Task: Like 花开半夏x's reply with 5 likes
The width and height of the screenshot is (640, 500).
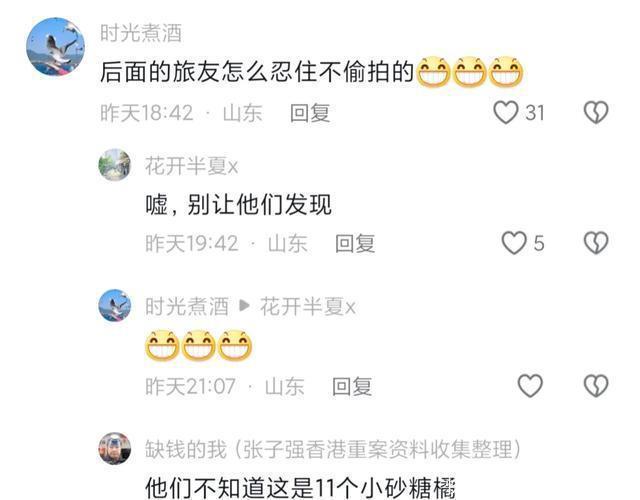Action: click(514, 243)
